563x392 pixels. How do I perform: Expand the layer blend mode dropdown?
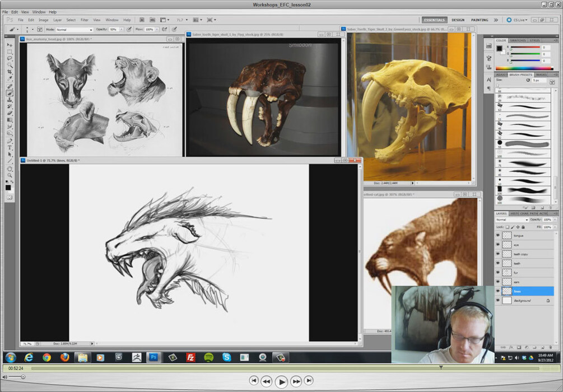(511, 220)
